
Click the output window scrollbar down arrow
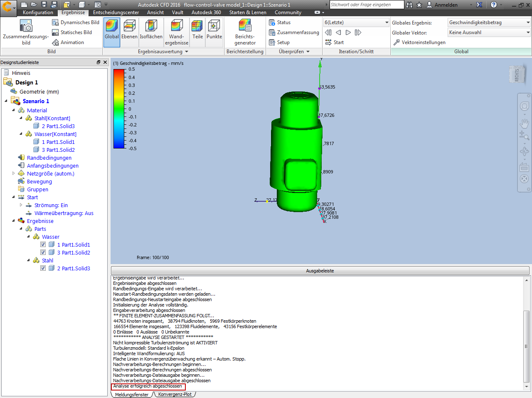coord(527,387)
